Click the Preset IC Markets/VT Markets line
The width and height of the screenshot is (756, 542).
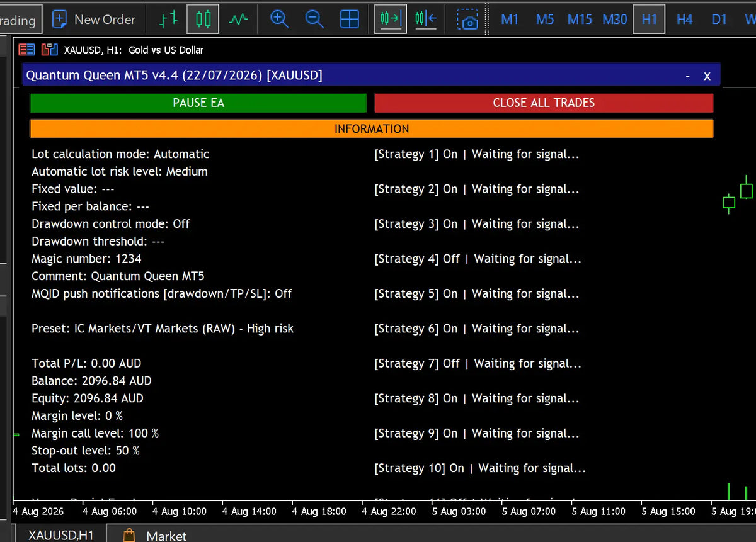163,329
